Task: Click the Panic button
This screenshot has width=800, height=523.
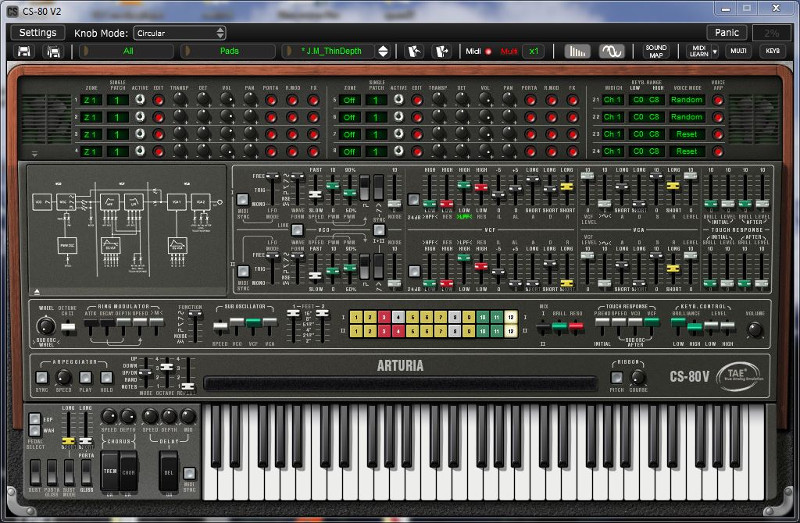Action: point(727,33)
